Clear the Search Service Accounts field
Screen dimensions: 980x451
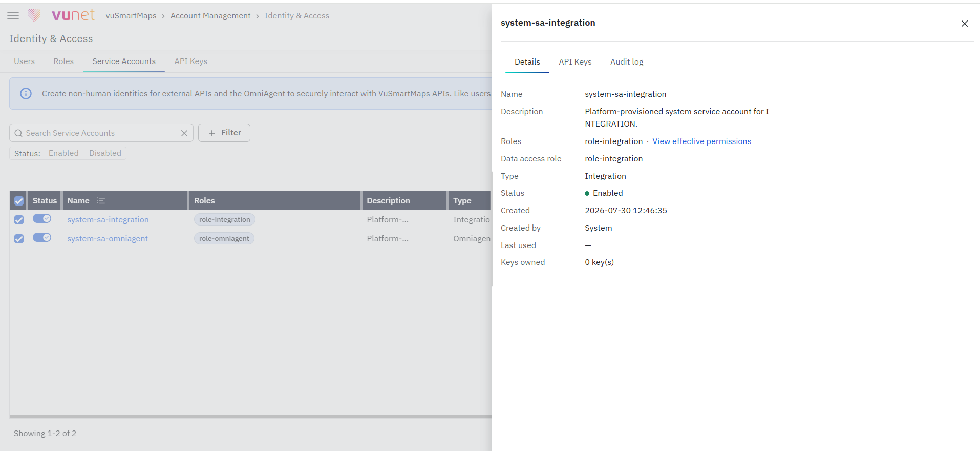click(184, 133)
